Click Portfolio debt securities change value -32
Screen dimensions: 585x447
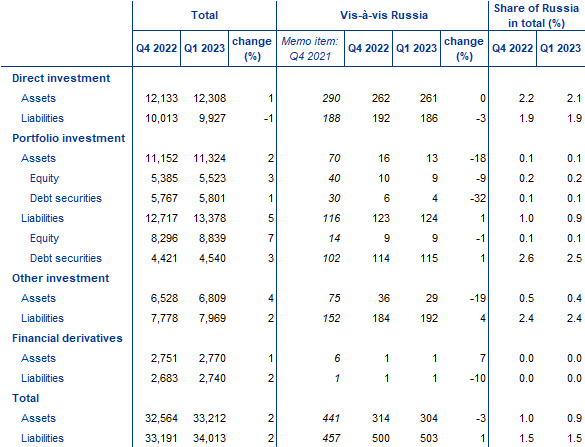click(478, 198)
